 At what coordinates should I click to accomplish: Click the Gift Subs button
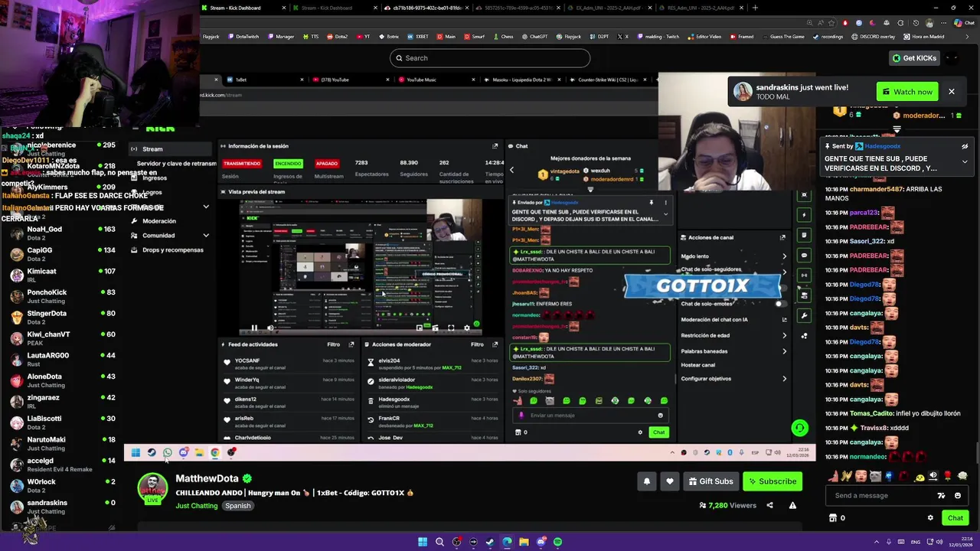click(x=711, y=481)
